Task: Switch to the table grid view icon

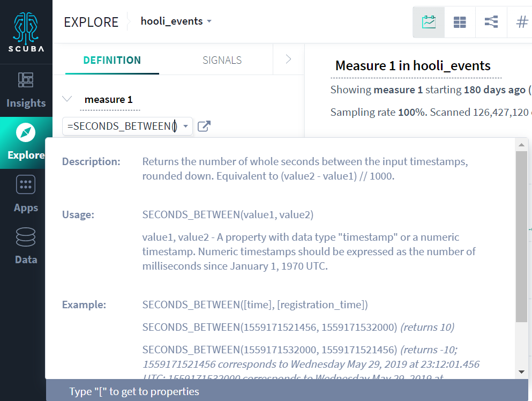Action: pyautogui.click(x=460, y=21)
